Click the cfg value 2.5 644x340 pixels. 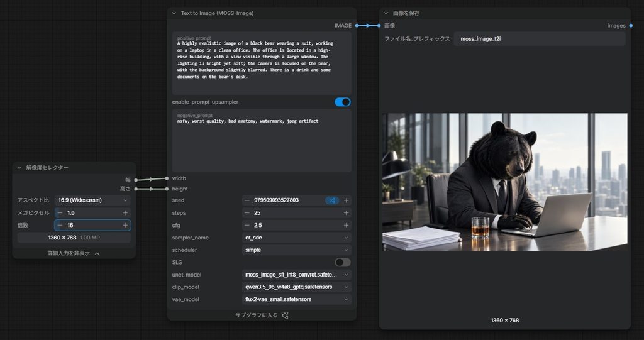pyautogui.click(x=258, y=225)
